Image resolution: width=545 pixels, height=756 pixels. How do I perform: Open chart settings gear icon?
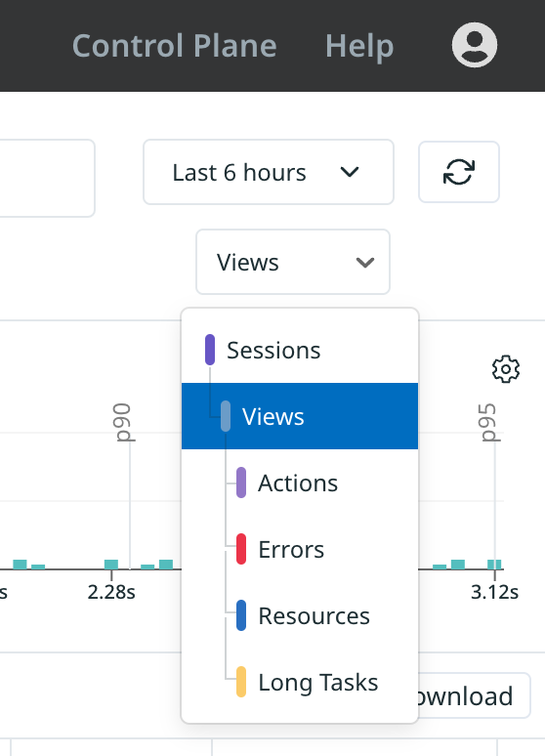pos(506,369)
